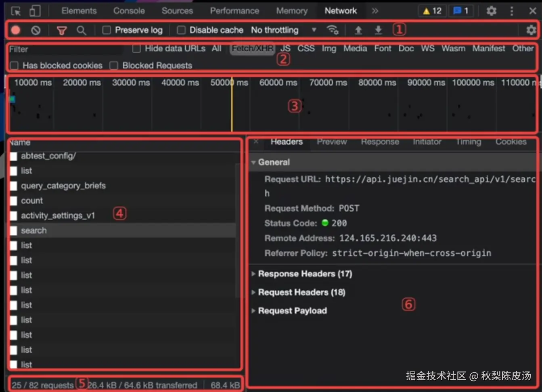Filter requests by Manifest
Screen dimensions: 542x392
(489, 48)
